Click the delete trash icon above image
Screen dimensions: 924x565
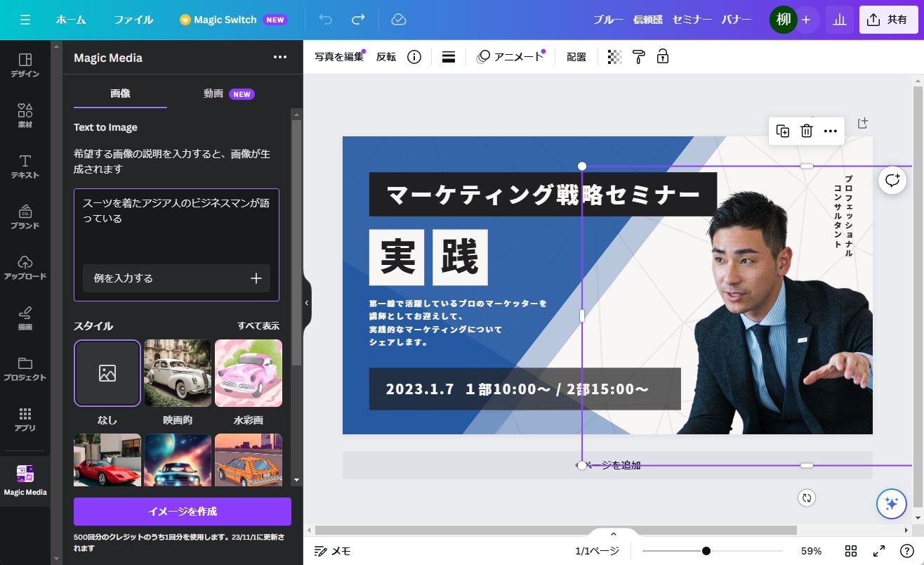[807, 131]
